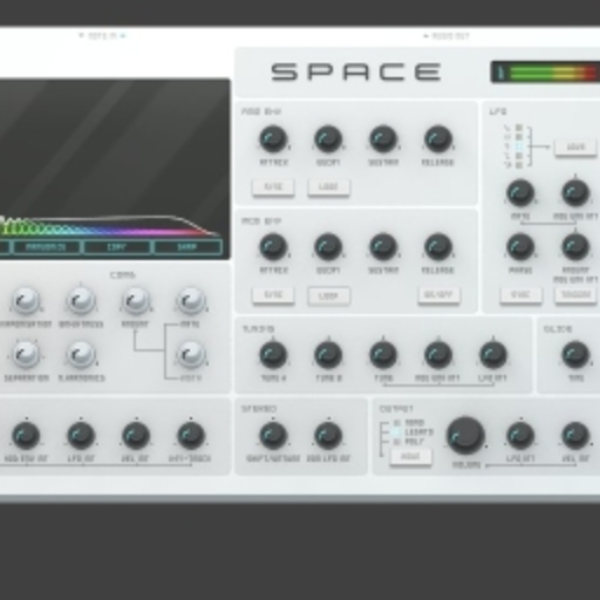Select LEGATO voice mode in Output

point(397,432)
